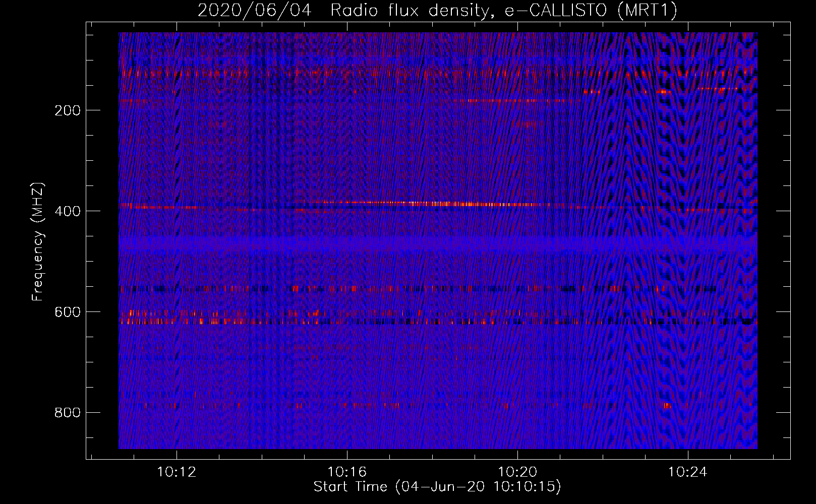Click the 10:24 time tick label

coord(688,472)
